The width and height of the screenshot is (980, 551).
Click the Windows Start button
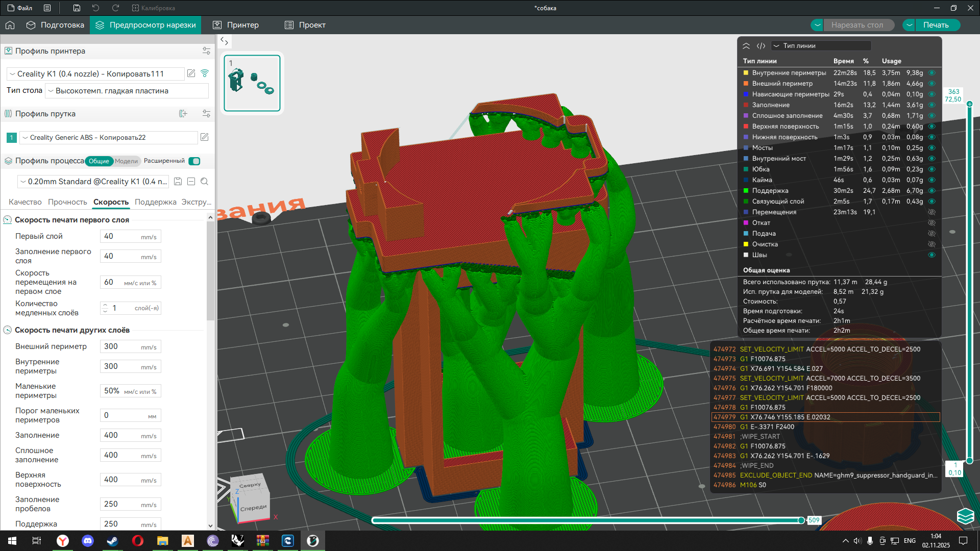point(12,541)
